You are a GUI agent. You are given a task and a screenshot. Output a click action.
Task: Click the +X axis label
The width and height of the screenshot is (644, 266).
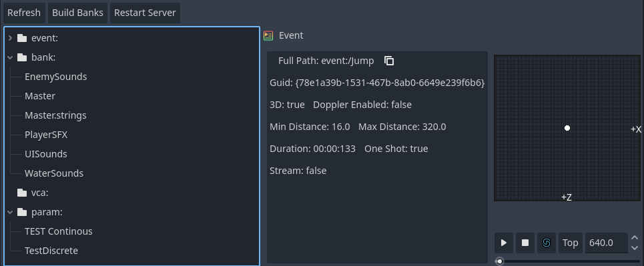point(636,129)
